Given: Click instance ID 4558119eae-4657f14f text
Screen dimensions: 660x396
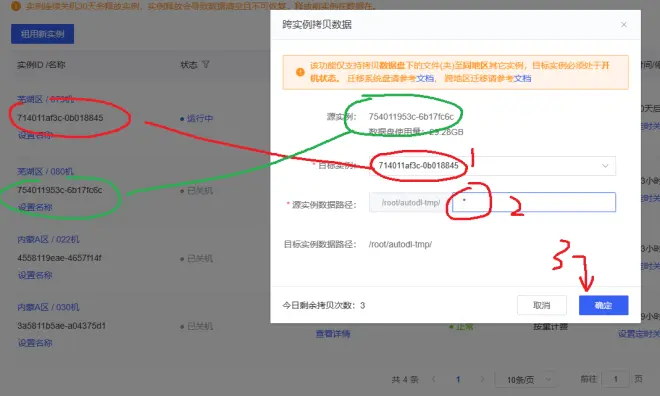Looking at the screenshot, I should (x=59, y=258).
